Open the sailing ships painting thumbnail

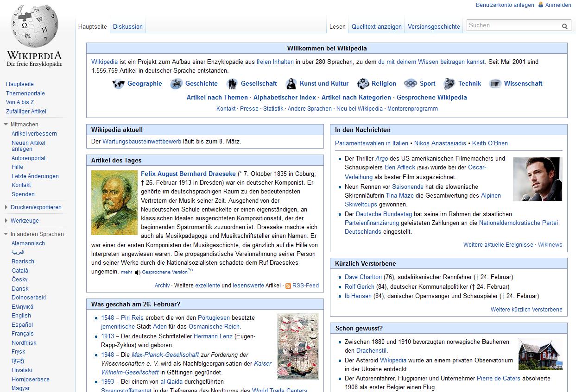pyautogui.click(x=298, y=347)
